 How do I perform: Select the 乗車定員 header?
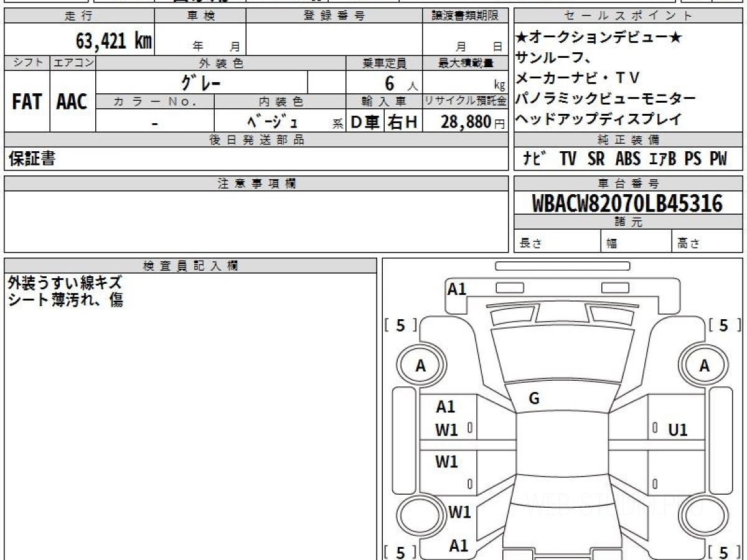[384, 63]
